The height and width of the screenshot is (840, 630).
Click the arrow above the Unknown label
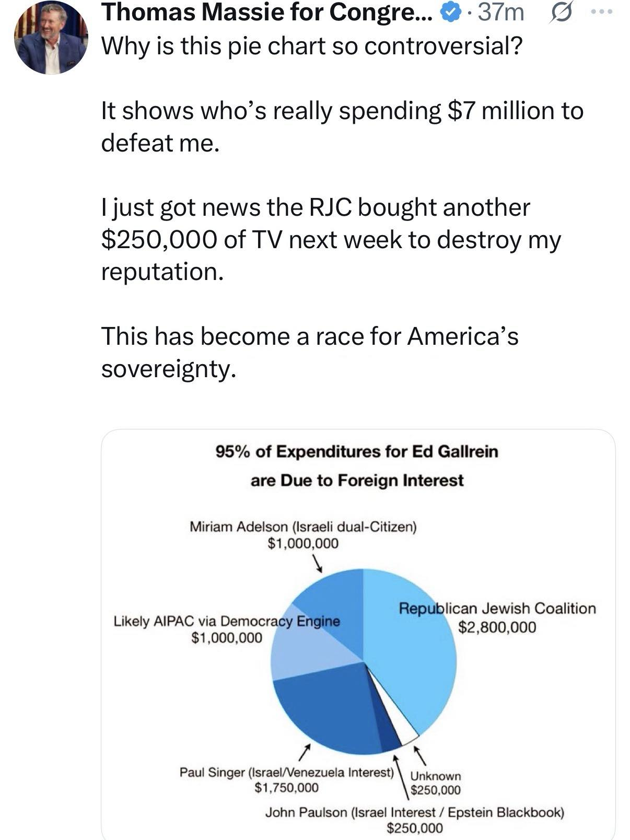coord(419,755)
